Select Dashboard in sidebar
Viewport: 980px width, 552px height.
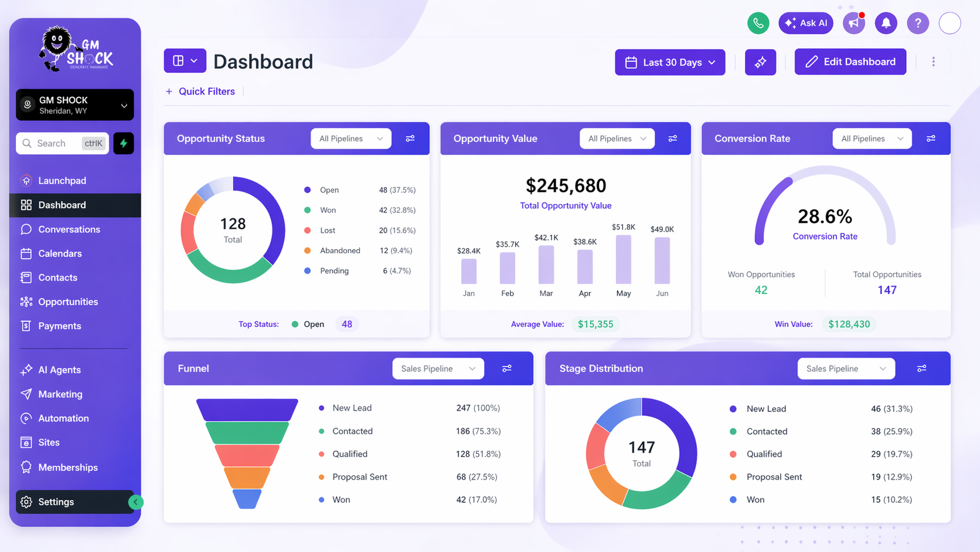click(75, 205)
